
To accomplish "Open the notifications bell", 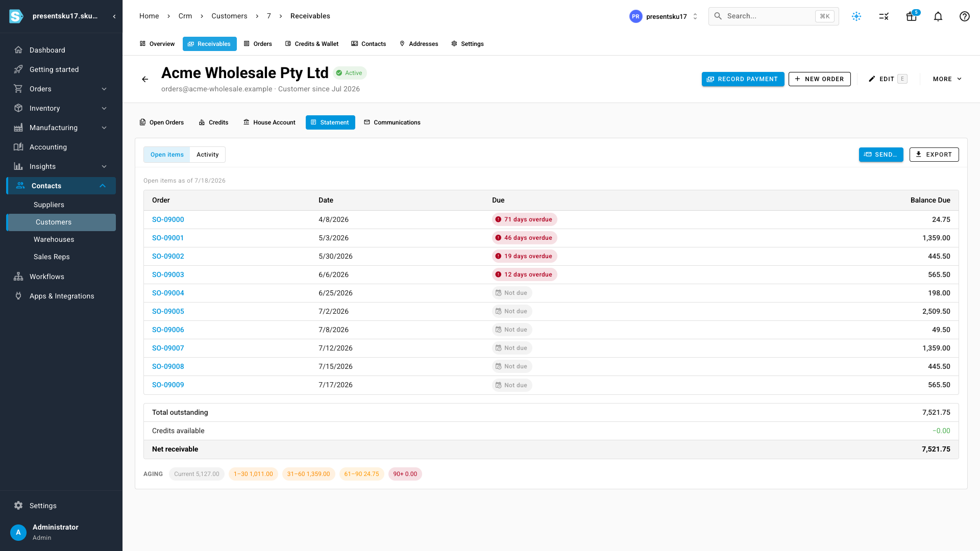I will pyautogui.click(x=938, y=16).
